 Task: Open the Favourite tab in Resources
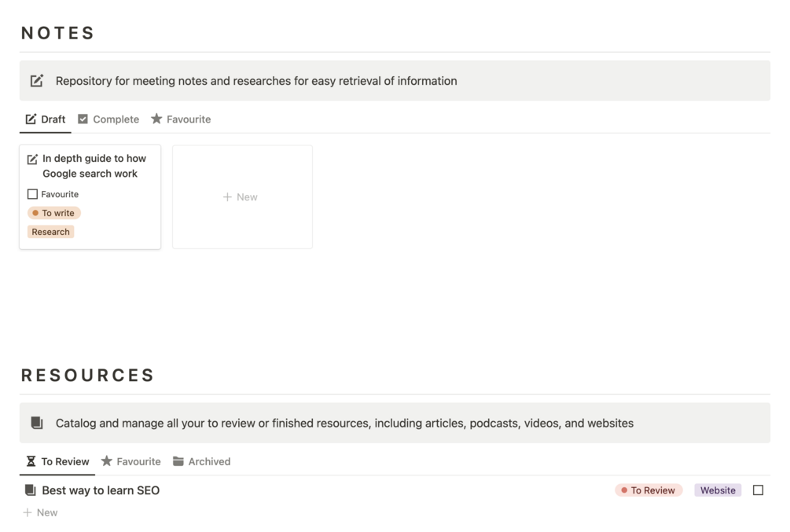click(x=130, y=461)
